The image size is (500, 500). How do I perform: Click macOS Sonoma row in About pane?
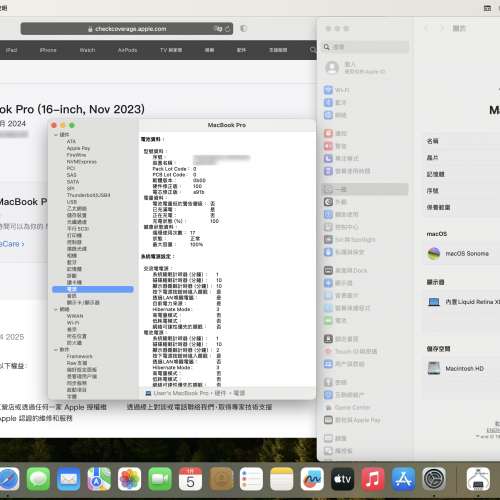coord(462,254)
